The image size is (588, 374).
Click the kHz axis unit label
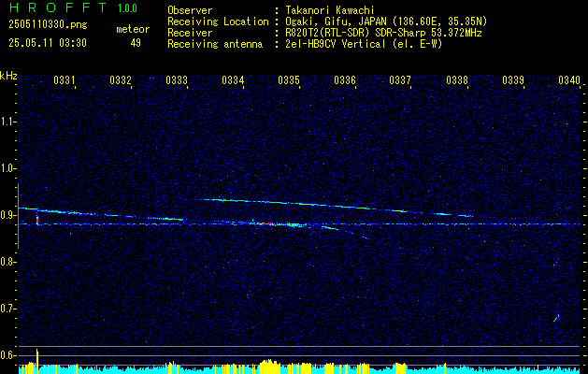tap(8, 76)
